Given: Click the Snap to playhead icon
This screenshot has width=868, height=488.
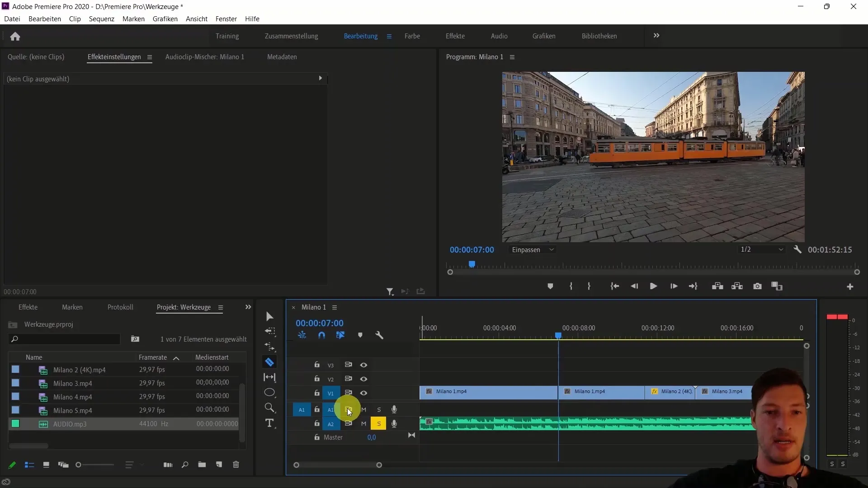Looking at the screenshot, I should (x=321, y=335).
